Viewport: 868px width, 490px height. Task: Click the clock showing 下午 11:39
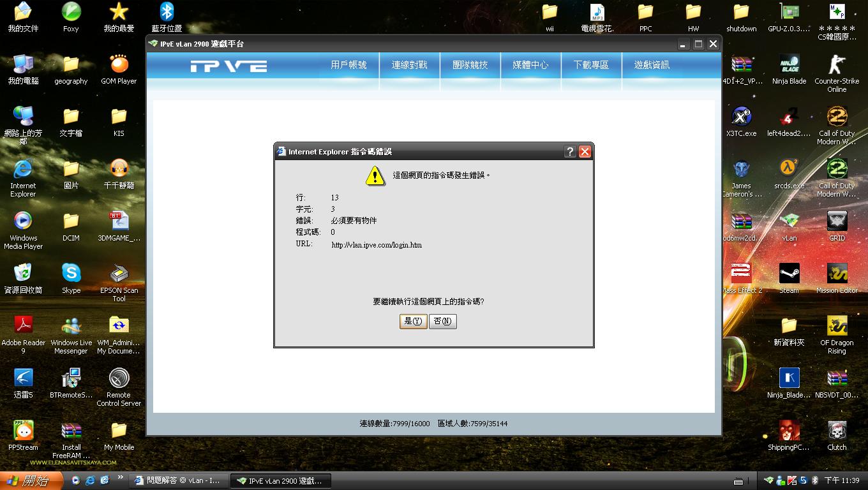pyautogui.click(x=842, y=480)
